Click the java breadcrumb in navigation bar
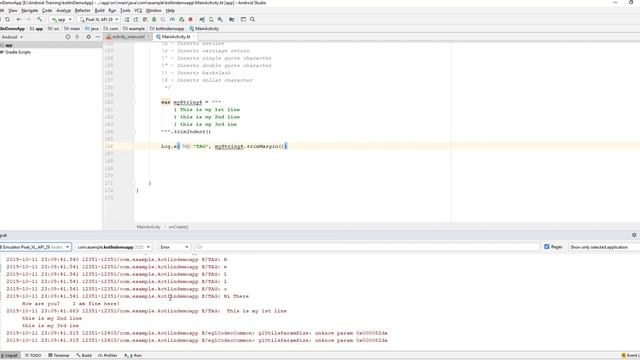The image size is (640, 360). [x=92, y=29]
